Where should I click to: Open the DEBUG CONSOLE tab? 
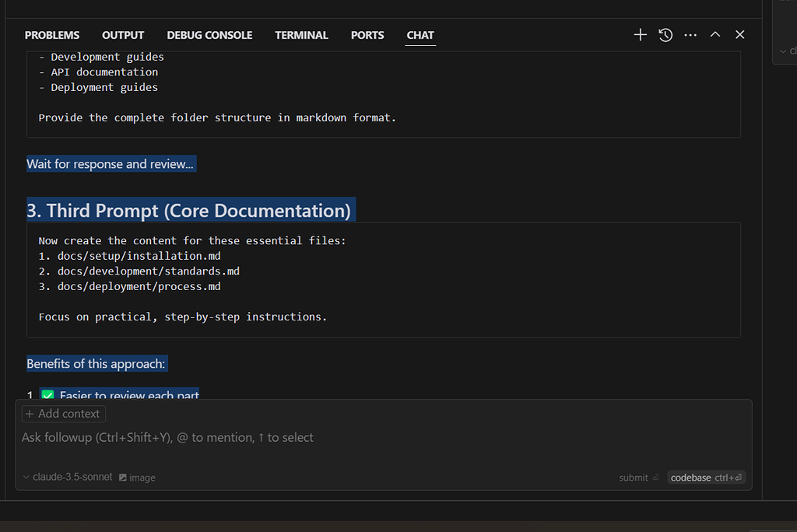point(209,35)
